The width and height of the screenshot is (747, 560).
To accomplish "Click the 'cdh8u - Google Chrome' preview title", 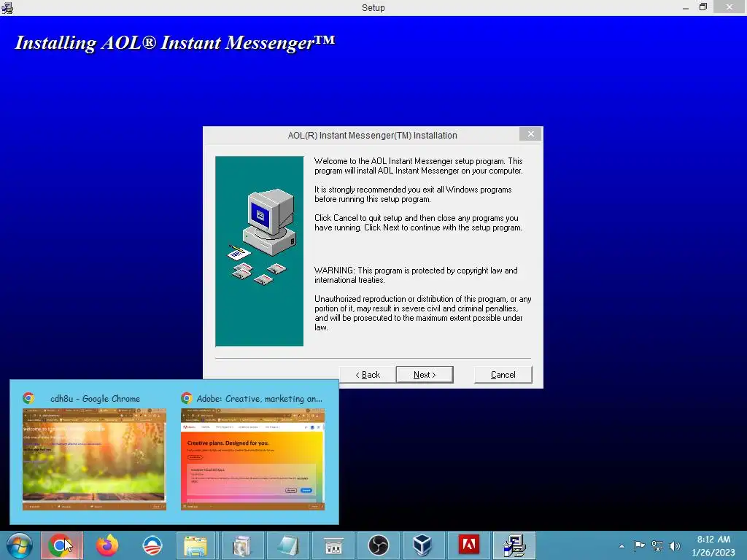I will (x=95, y=399).
